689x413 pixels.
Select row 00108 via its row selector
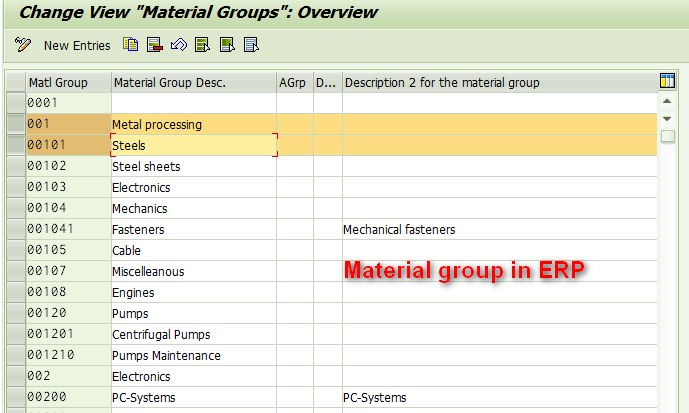click(x=16, y=292)
